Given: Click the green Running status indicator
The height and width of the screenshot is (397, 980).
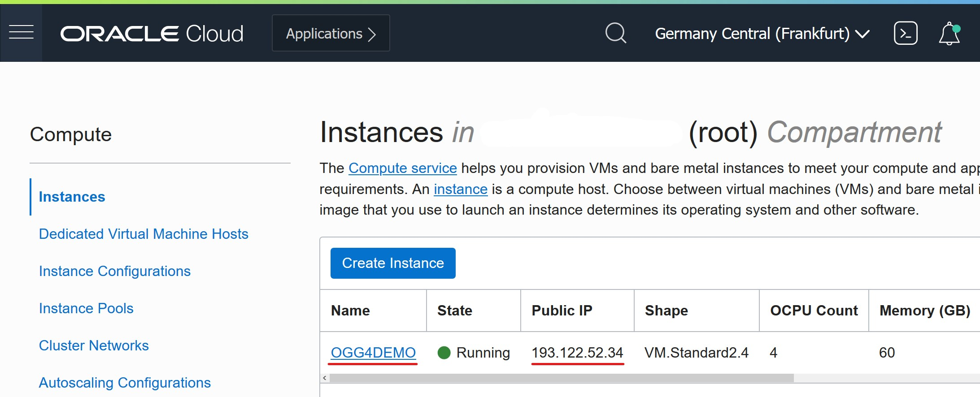Looking at the screenshot, I should click(444, 353).
